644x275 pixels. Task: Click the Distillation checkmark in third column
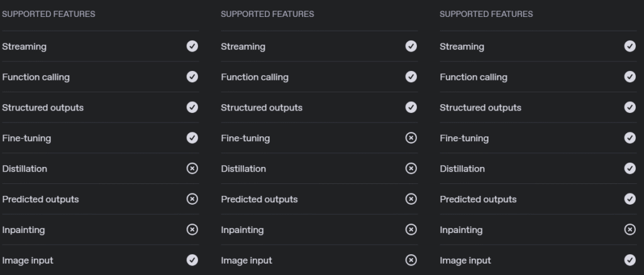coord(630,168)
